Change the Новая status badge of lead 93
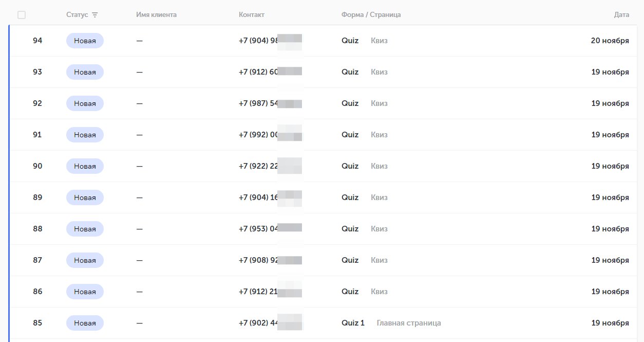Image resolution: width=644 pixels, height=342 pixels. (85, 72)
